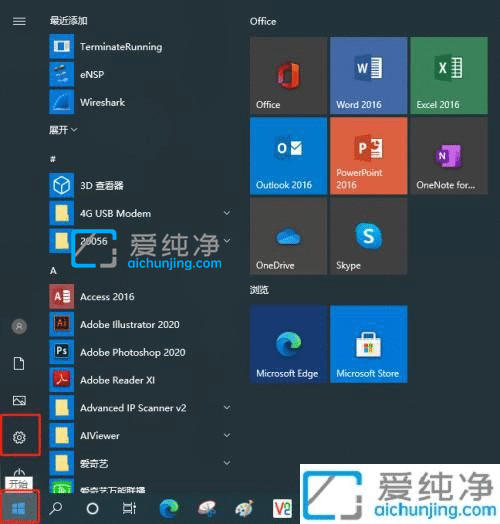Open Adobe Illustrator 2020
This screenshot has width=500, height=524.
click(140, 324)
